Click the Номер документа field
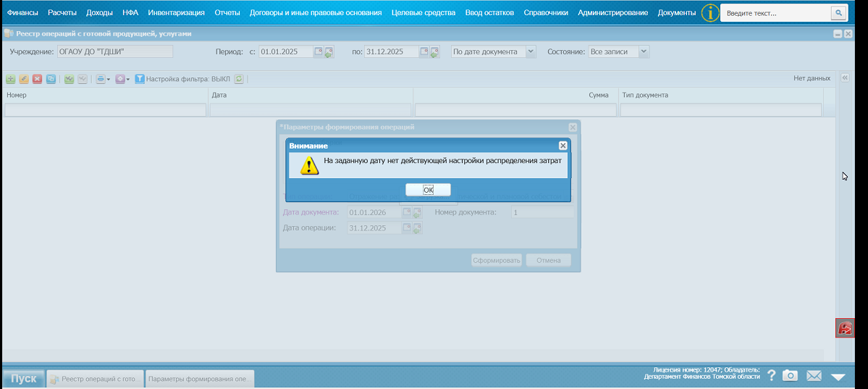The image size is (868, 389). click(x=542, y=212)
